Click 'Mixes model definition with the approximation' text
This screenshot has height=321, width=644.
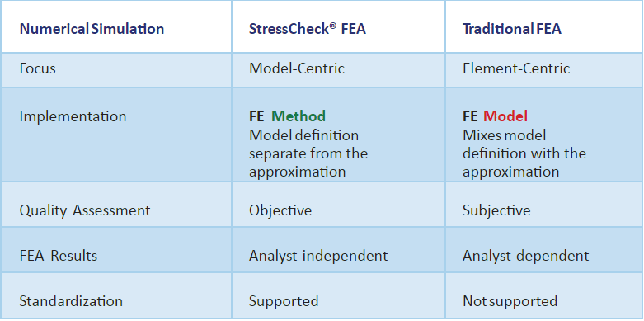[524, 153]
